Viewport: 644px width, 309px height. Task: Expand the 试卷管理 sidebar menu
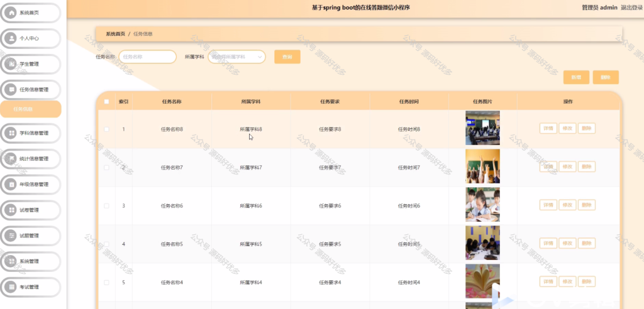30,210
